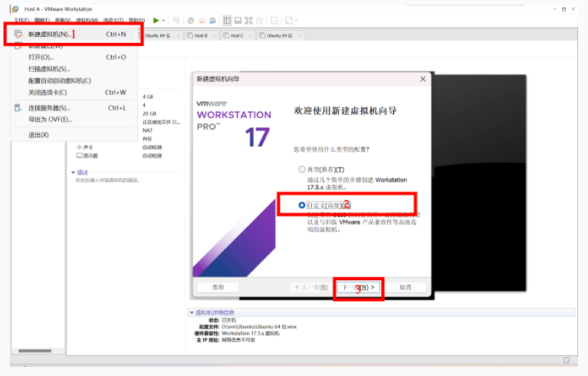Click the console view toolbar icon
588x376 pixels.
point(274,20)
